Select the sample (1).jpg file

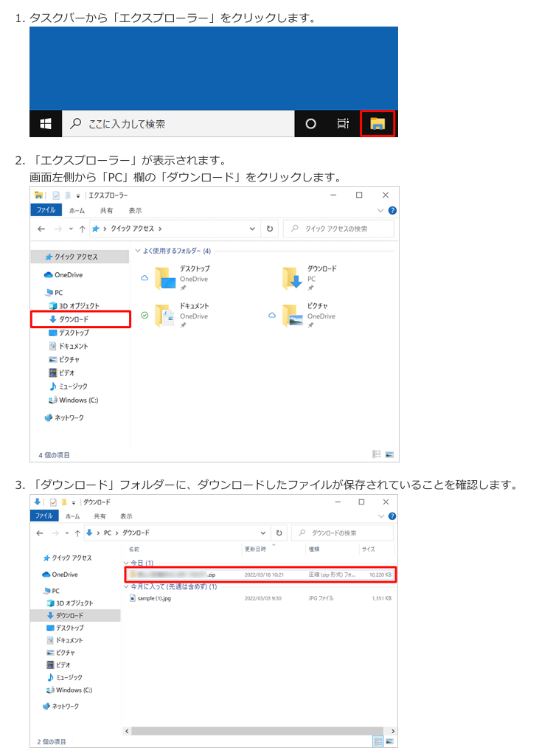pos(150,598)
